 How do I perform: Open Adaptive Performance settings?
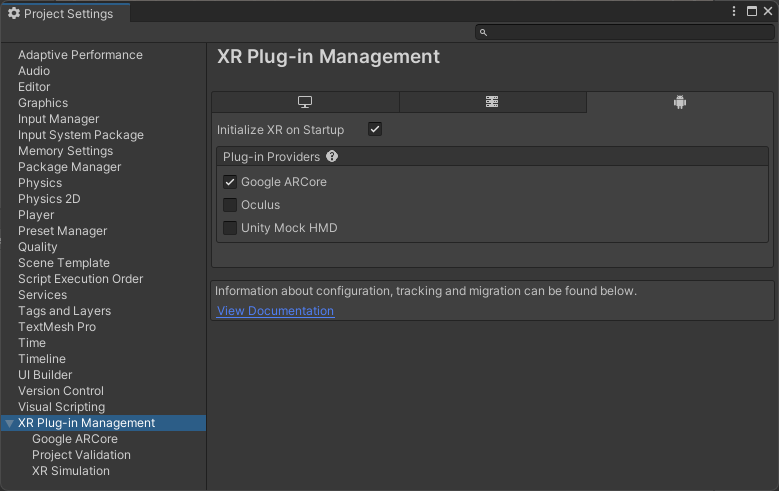coord(80,55)
